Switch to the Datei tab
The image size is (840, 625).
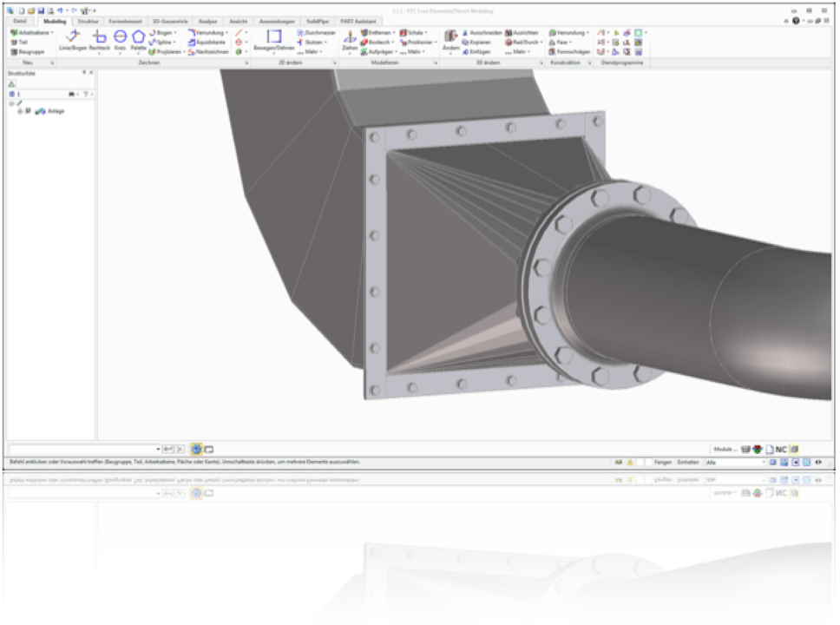(20, 22)
